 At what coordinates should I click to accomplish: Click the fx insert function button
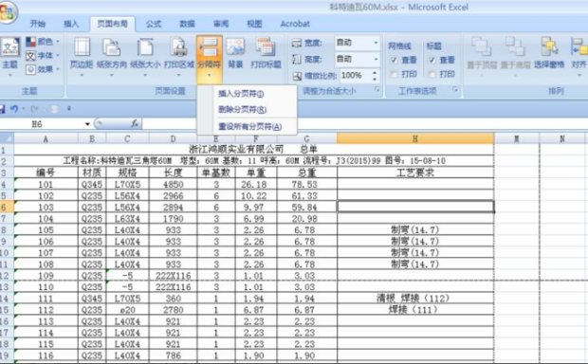coord(135,123)
